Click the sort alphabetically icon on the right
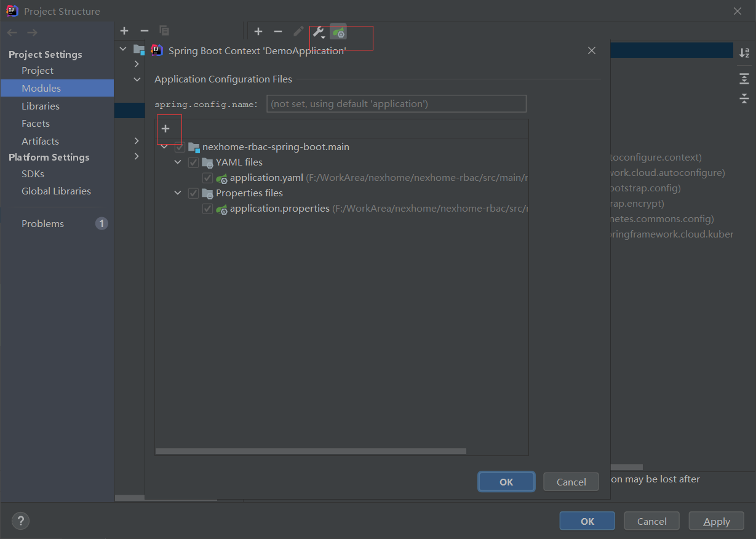The image size is (756, 539). click(x=744, y=54)
